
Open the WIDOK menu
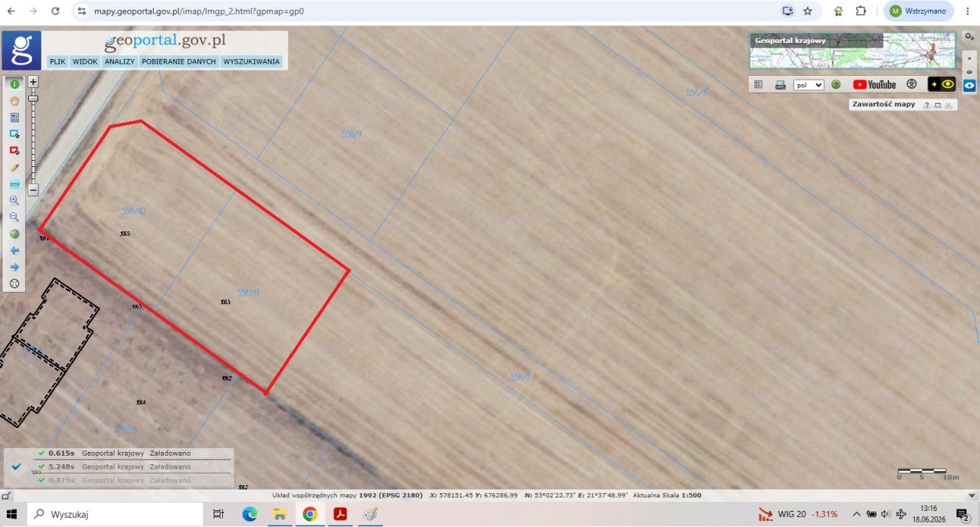coord(85,61)
